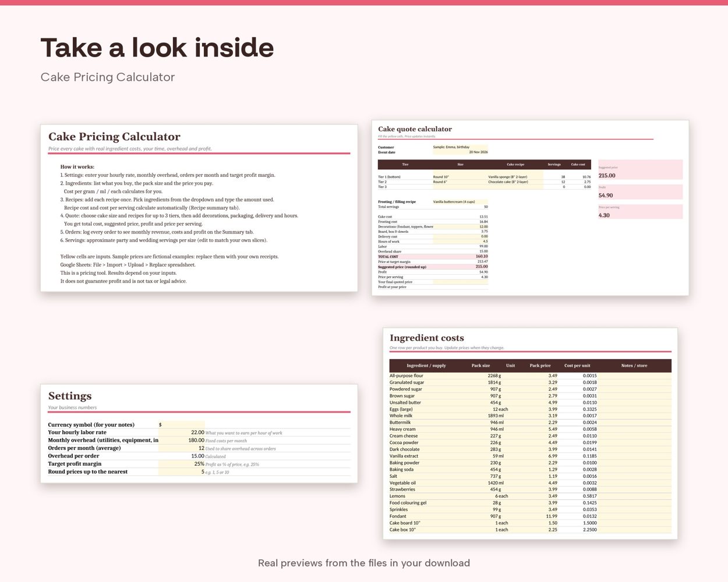Open the 'Vanilla buttercream (4 cups)' frosting cell
This screenshot has height=582, width=728.
[x=460, y=202]
